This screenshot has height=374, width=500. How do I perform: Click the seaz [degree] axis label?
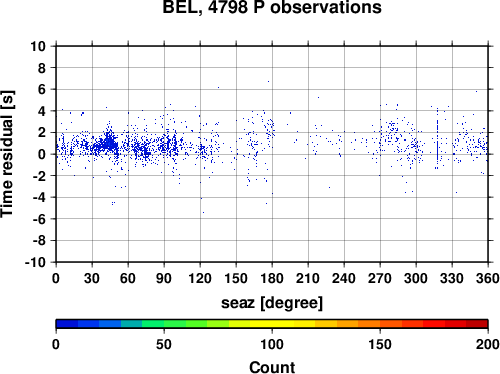(272, 303)
